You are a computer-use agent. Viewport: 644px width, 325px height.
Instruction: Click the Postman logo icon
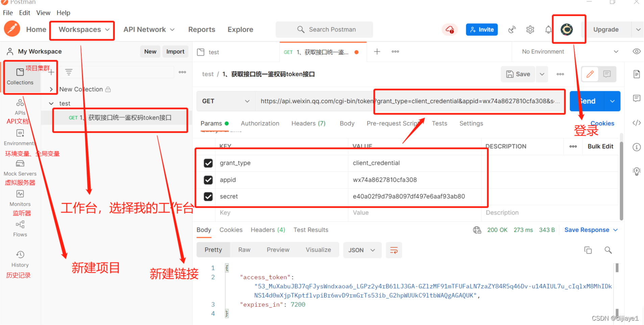pos(12,29)
